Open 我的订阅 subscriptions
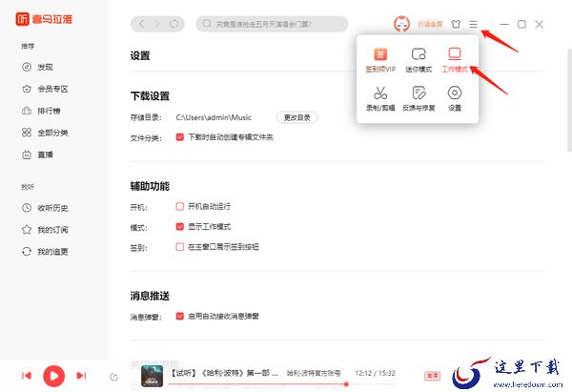This screenshot has width=572, height=392. 45,230
